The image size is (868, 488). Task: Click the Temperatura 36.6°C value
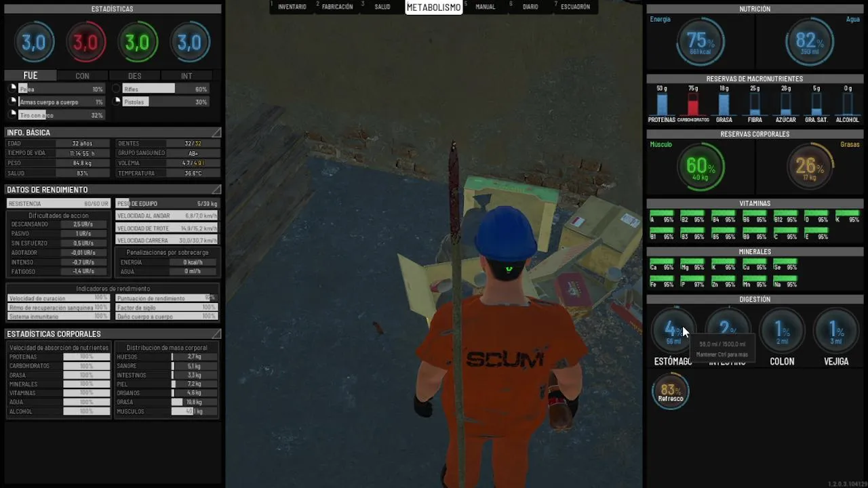pos(194,174)
